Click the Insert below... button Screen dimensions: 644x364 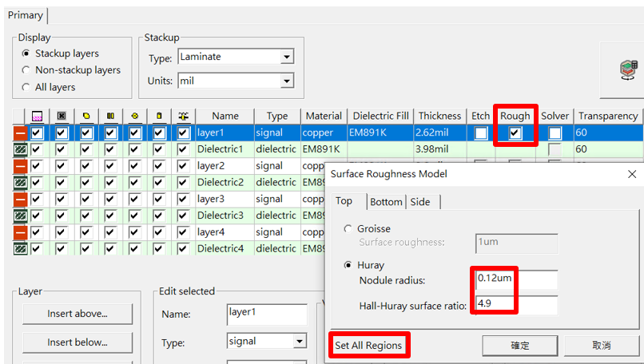[78, 342]
